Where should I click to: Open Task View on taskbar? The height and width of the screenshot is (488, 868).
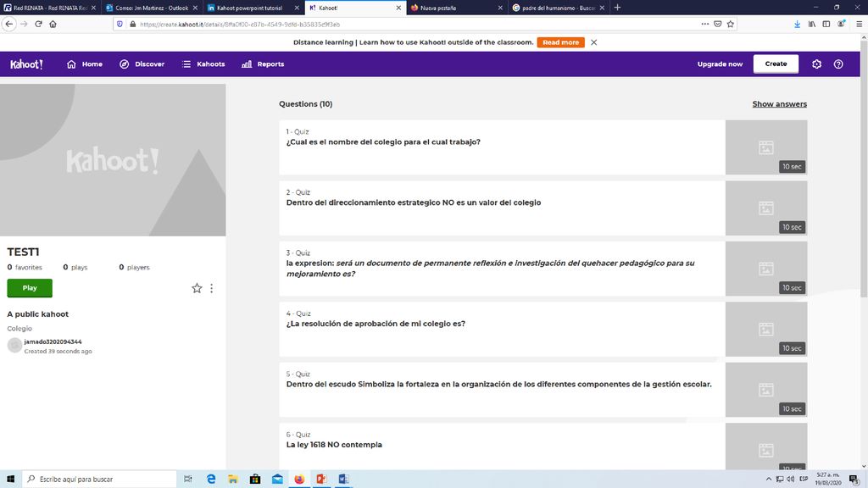point(187,479)
